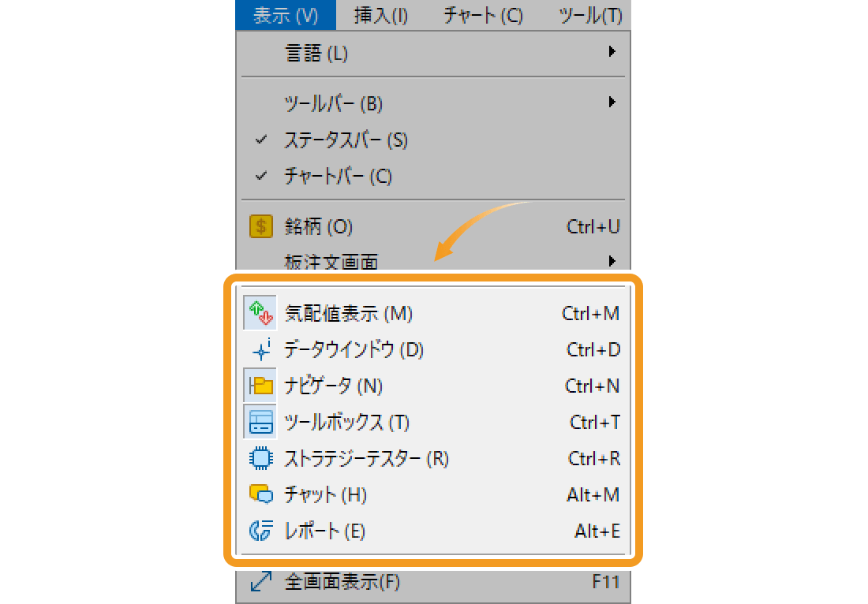Choose ナビゲータ (N) menu entry

pyautogui.click(x=433, y=386)
